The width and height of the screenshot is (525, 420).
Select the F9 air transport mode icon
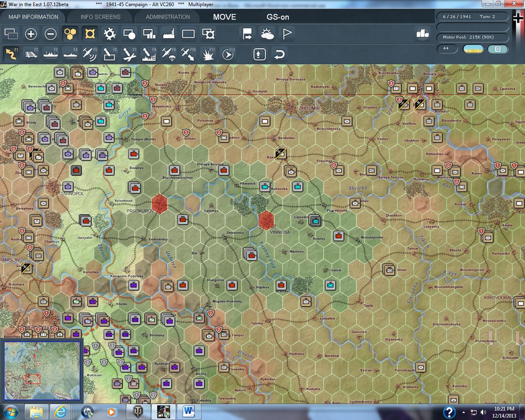tap(169, 54)
